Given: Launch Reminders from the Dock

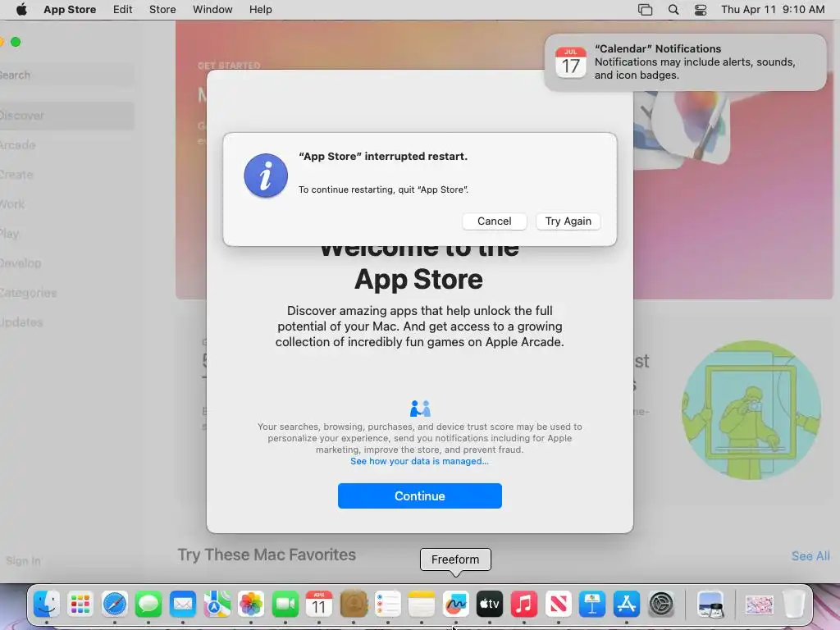Looking at the screenshot, I should (x=387, y=605).
